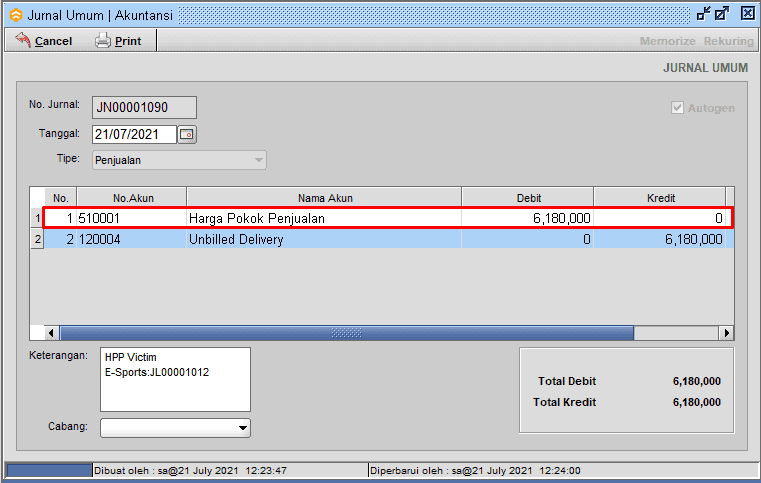Toggle the Autogen checkbox
The height and width of the screenshot is (483, 761).
pos(678,108)
